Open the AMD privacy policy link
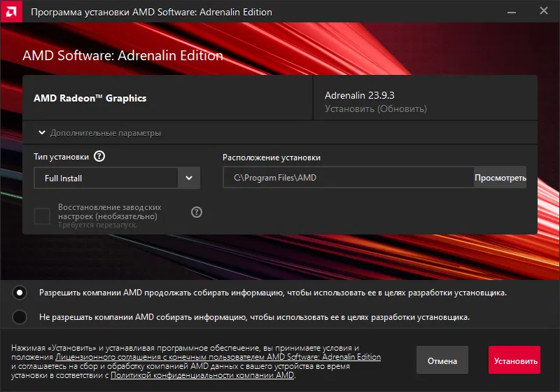Screen dimensions: 560x392 202,375
